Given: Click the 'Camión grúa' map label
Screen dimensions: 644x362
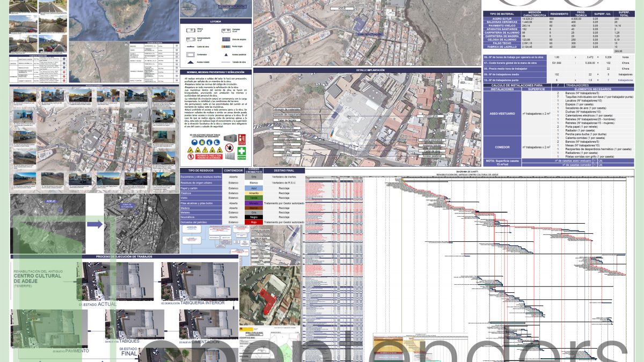Looking at the screenshot, I should pos(430,115).
